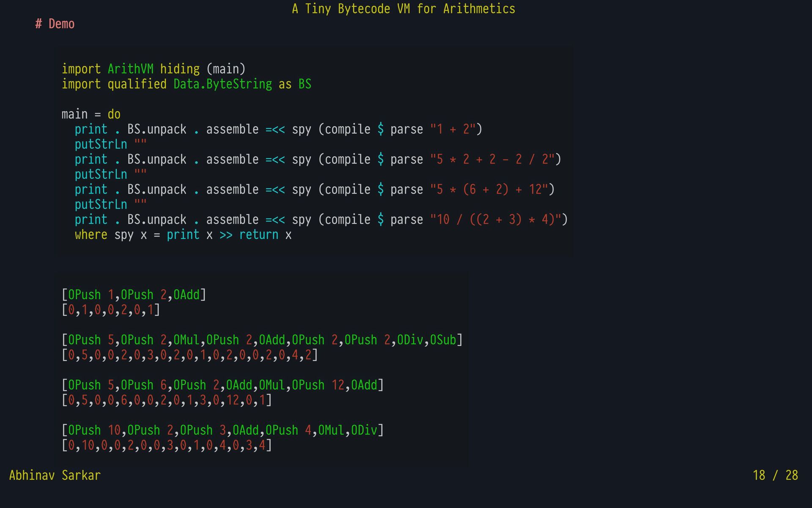Click the string literal "1 + 2"

pos(453,129)
